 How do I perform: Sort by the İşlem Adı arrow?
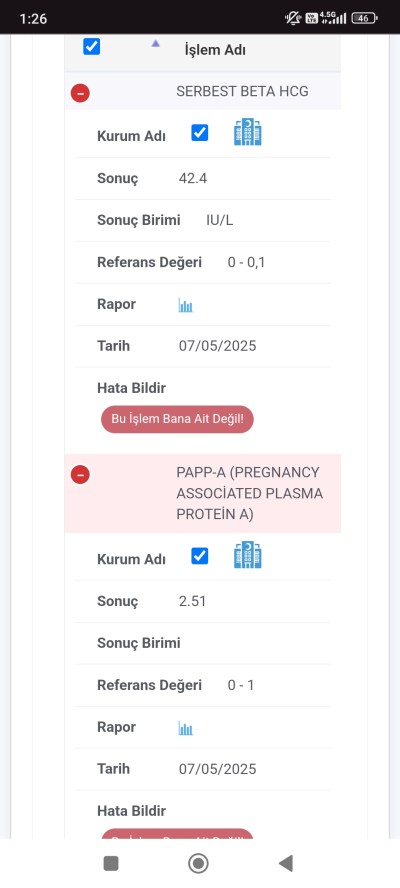156,44
